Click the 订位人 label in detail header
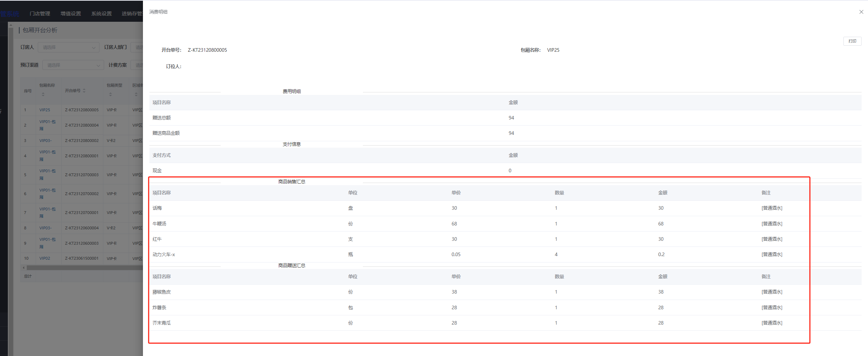Screen dimensions: 868x356 pyautogui.click(x=174, y=66)
